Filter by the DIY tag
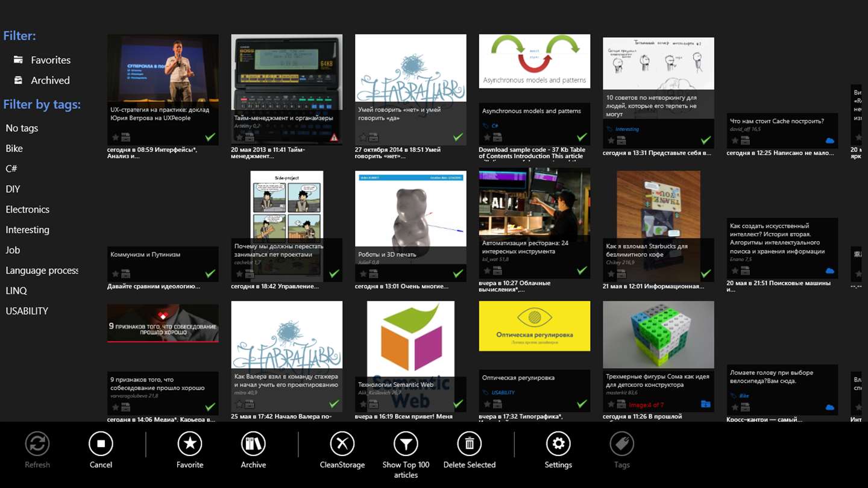The image size is (868, 488). click(13, 189)
